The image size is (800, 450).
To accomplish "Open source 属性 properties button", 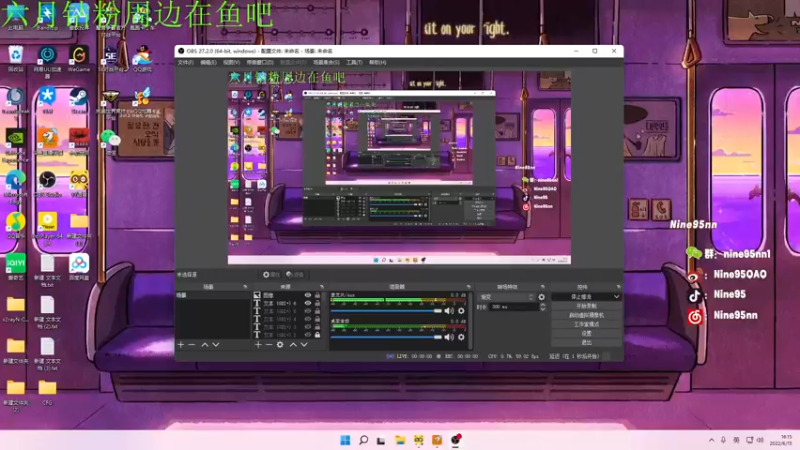I will [271, 274].
